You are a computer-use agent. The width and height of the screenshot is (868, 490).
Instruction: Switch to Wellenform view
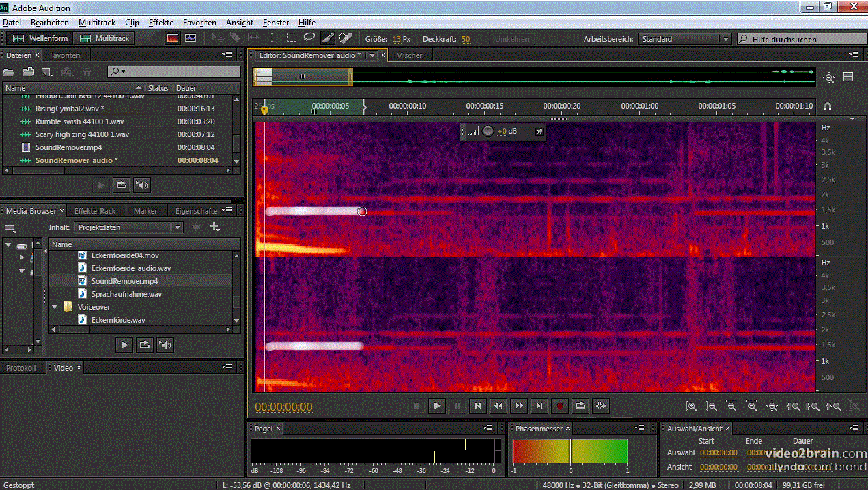pos(40,38)
